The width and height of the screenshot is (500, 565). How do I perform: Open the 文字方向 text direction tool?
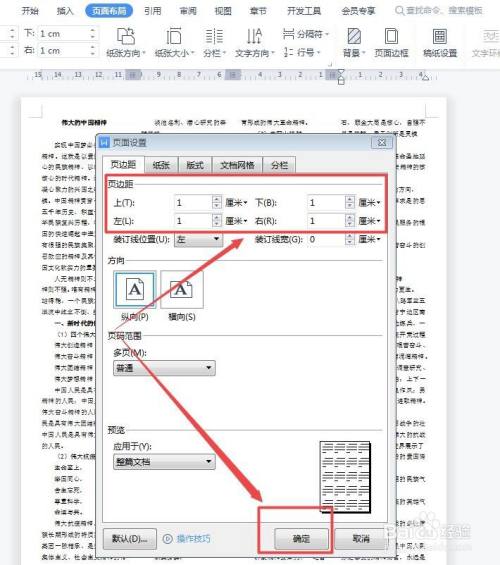click(254, 43)
